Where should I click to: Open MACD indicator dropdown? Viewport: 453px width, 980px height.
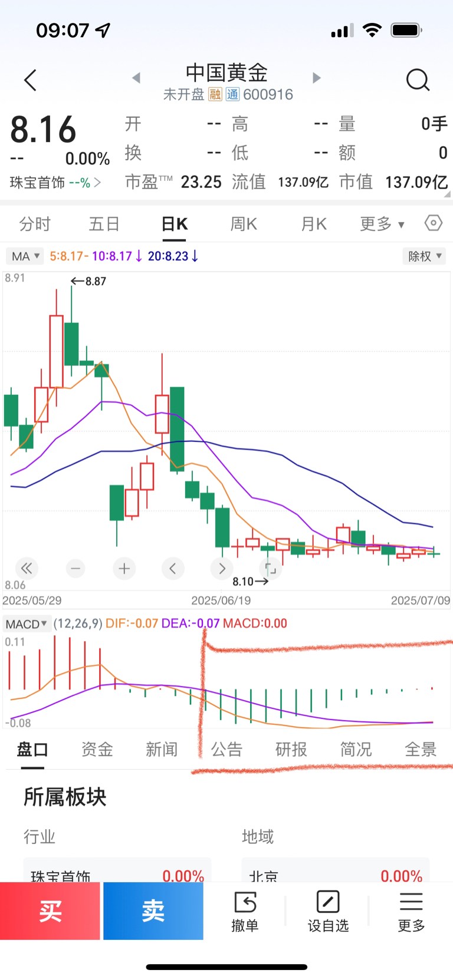pyautogui.click(x=26, y=623)
